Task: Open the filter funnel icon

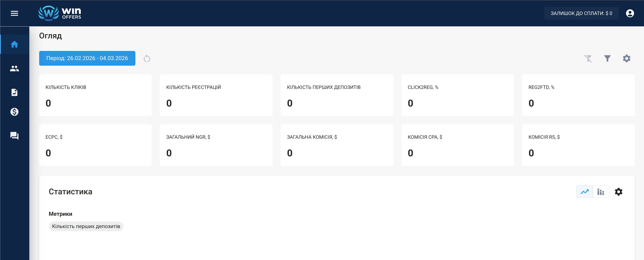Action: coord(607,58)
